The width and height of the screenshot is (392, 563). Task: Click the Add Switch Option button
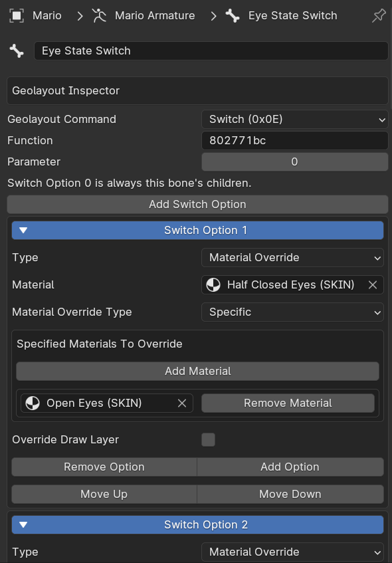point(197,204)
